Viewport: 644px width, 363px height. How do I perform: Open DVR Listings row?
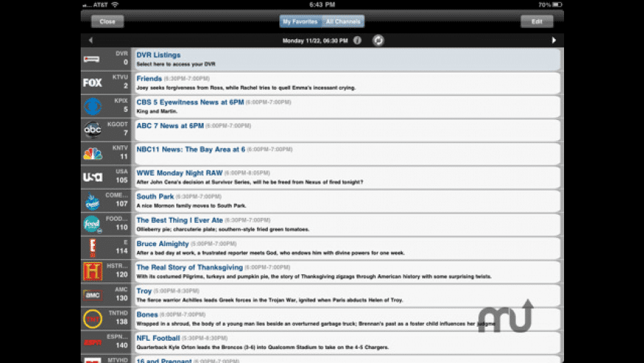(x=348, y=59)
